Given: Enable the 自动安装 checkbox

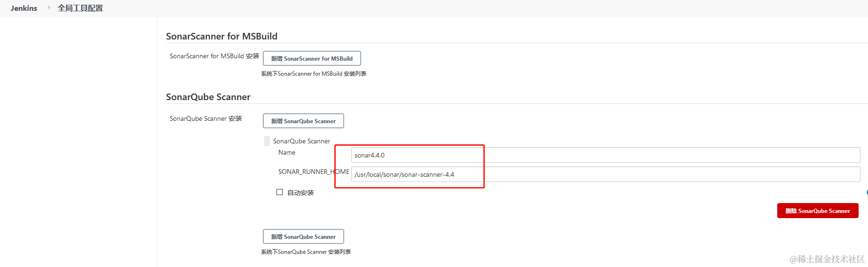Looking at the screenshot, I should [x=280, y=192].
